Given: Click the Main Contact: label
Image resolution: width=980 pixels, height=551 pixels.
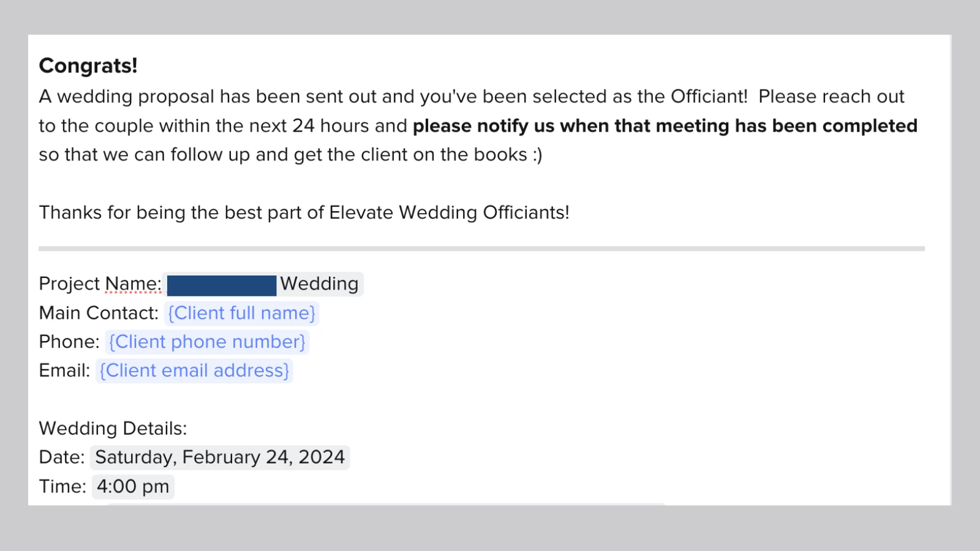Looking at the screenshot, I should (x=99, y=313).
